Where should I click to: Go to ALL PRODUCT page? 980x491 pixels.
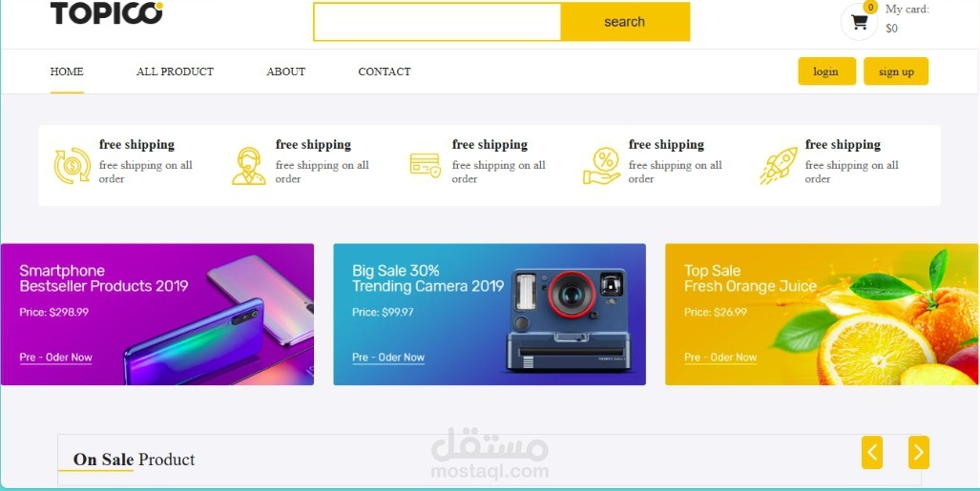(175, 72)
